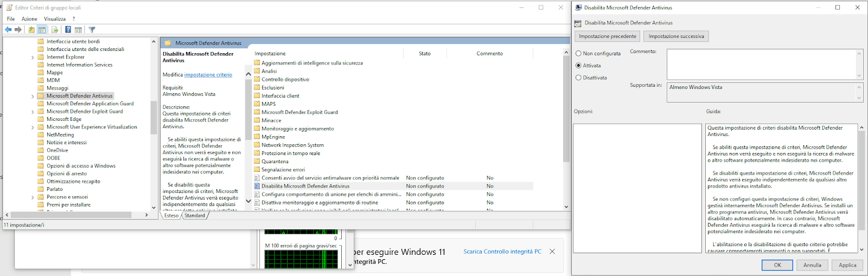Image resolution: width=868 pixels, height=276 pixels.
Task: Expand the Internet Explorer tree node
Action: coord(33,57)
